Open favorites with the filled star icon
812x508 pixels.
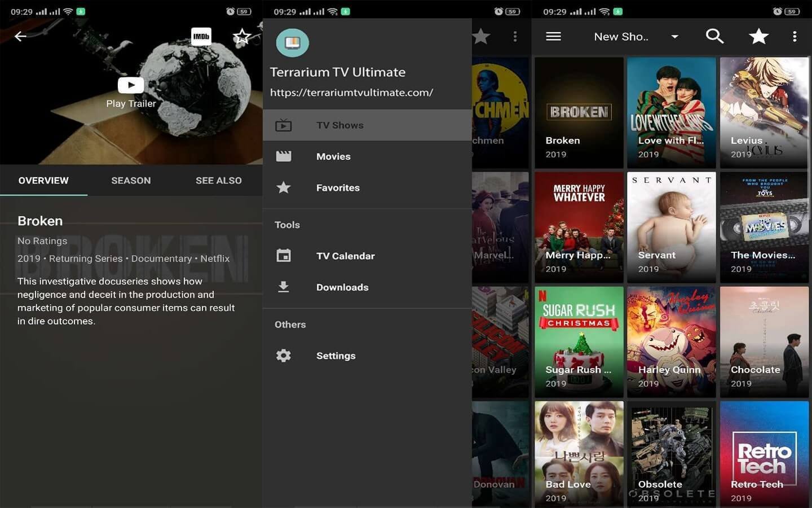click(758, 36)
